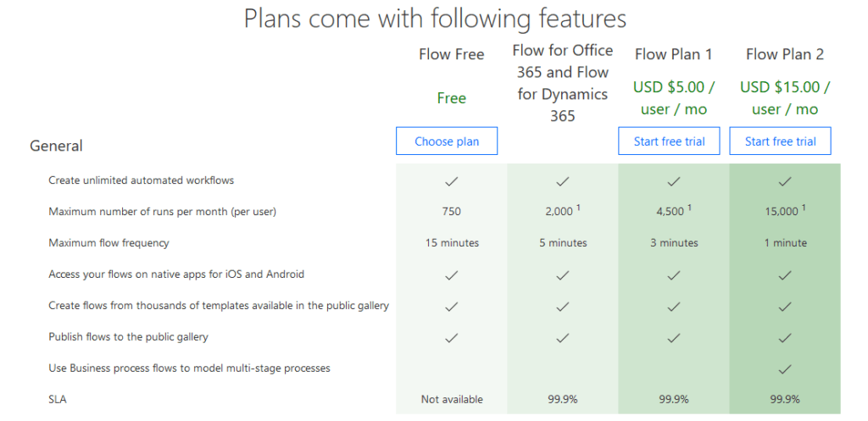Select the Flow Plan 2 column header
Image resolution: width=868 pixels, height=421 pixels.
[x=785, y=54]
